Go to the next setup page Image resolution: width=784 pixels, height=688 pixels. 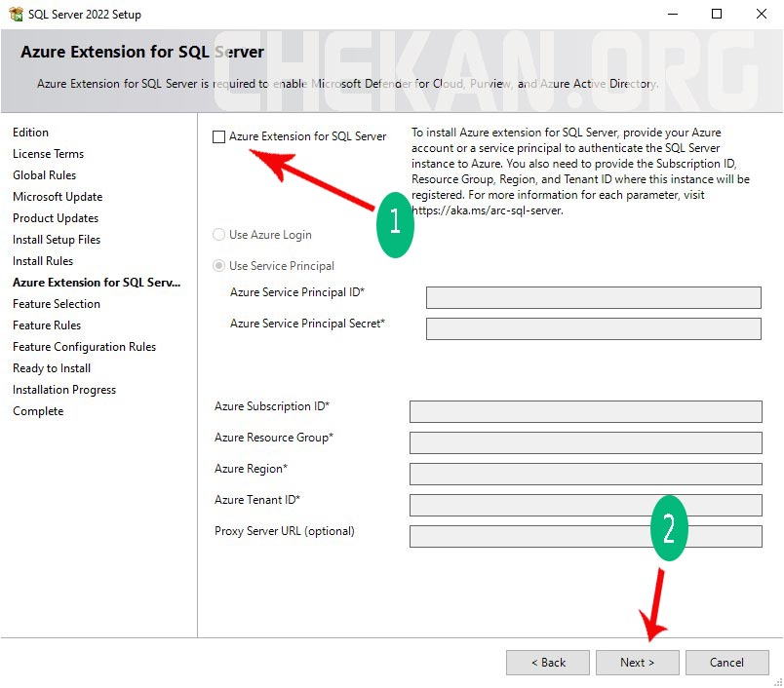coord(638,663)
